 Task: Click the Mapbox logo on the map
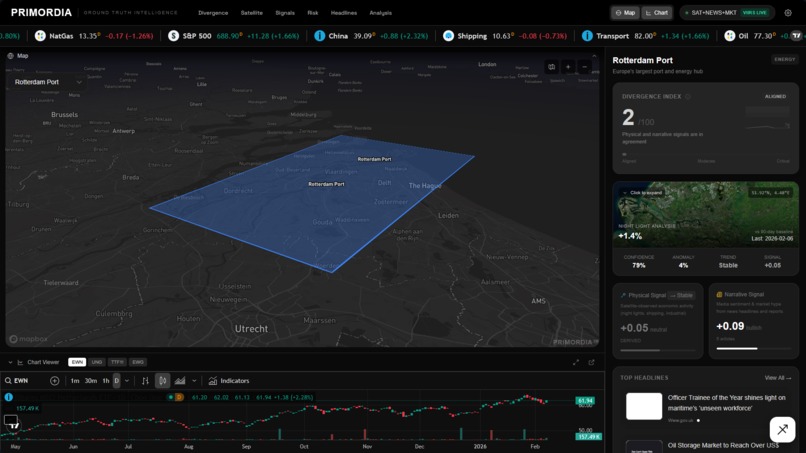pyautogui.click(x=29, y=339)
